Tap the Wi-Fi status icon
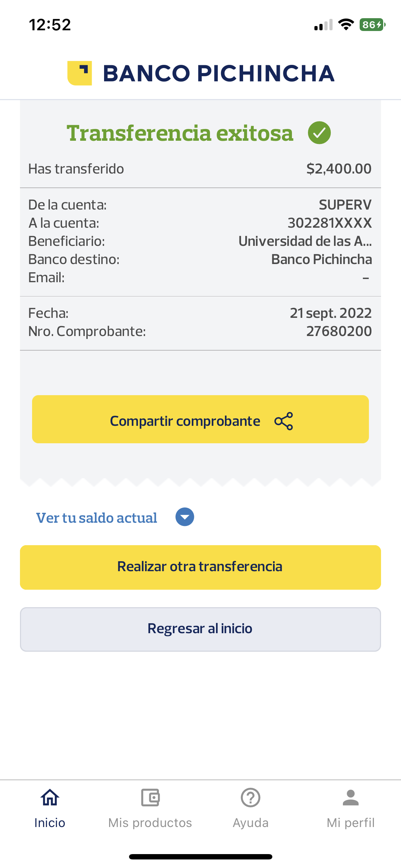The image size is (401, 868). 345,25
